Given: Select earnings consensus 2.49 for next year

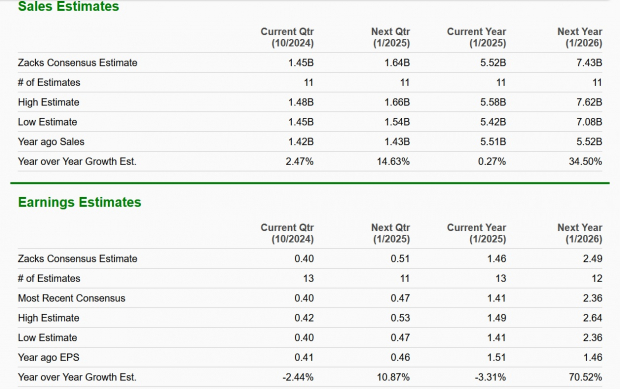Looking at the screenshot, I should click(592, 259).
